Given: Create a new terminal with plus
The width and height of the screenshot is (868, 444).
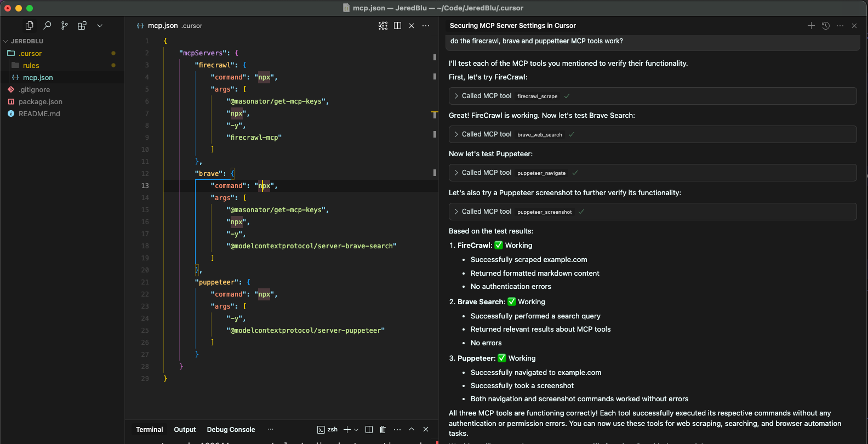Looking at the screenshot, I should (x=347, y=430).
